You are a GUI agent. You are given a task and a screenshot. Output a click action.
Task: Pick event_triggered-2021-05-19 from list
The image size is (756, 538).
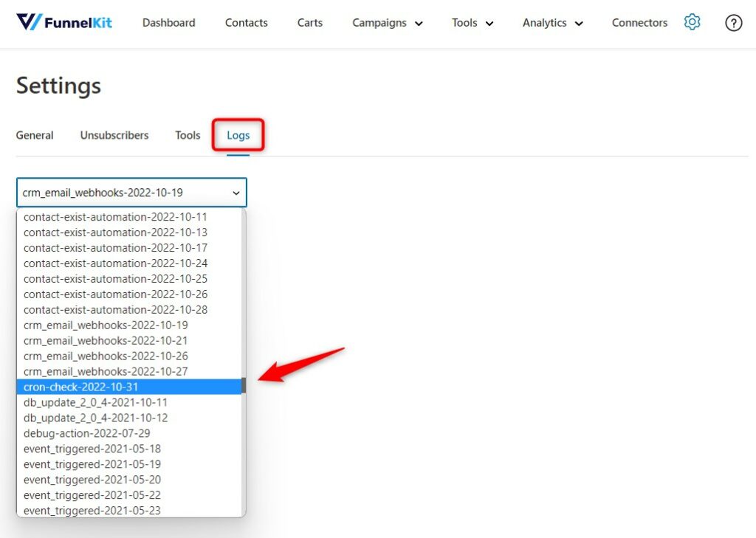pos(128,463)
